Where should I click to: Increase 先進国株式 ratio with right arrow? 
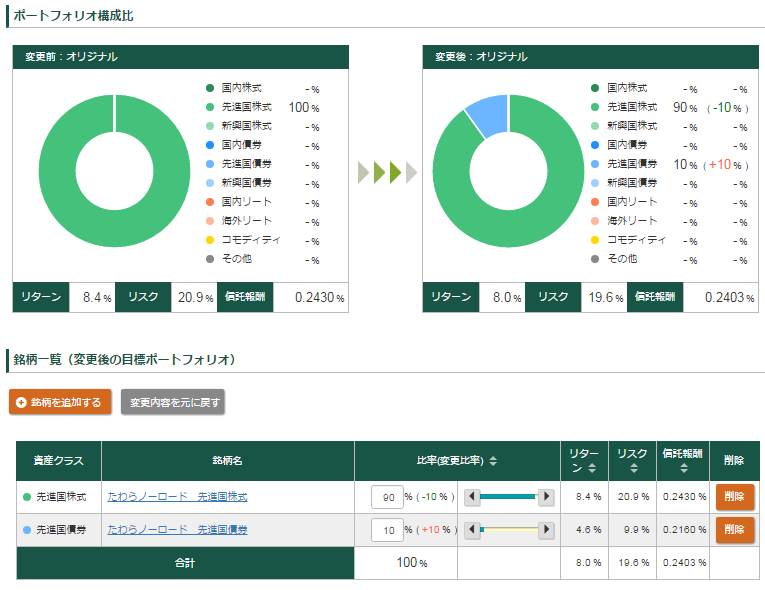coord(546,497)
